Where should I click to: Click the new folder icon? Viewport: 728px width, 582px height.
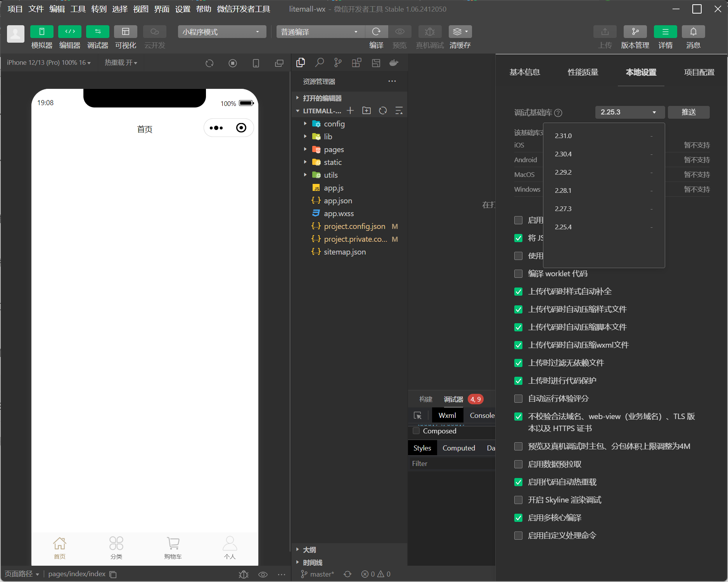click(x=367, y=111)
